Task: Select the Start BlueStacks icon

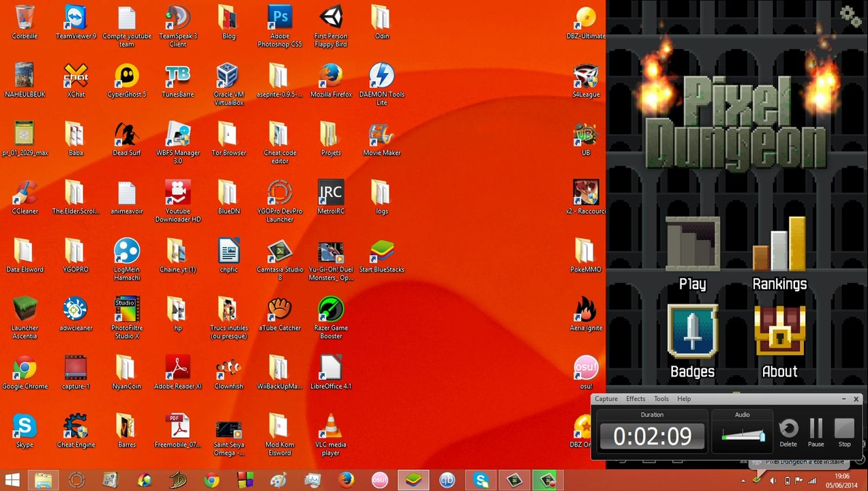Action: click(x=382, y=252)
